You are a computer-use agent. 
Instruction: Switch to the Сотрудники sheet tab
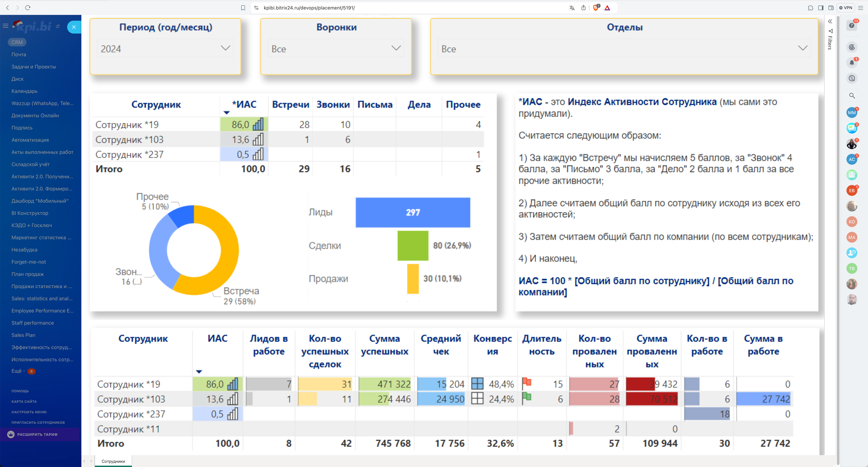point(113,461)
